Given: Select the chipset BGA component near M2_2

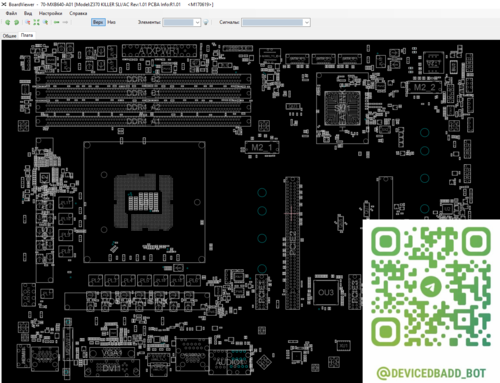Looking at the screenshot, I should point(342,108).
